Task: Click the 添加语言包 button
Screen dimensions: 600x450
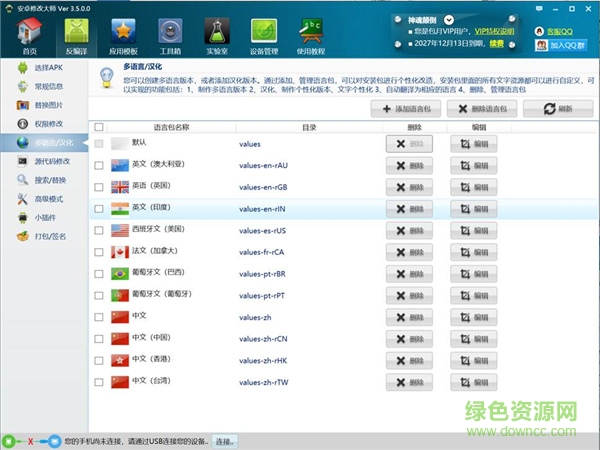Action: tap(406, 108)
